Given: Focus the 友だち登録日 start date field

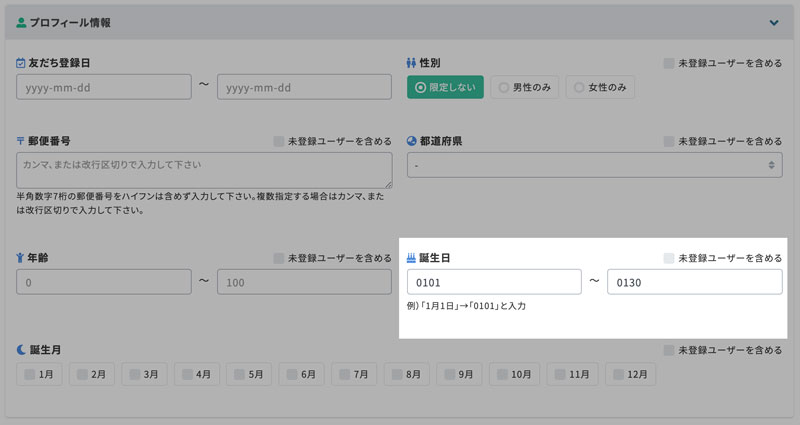Looking at the screenshot, I should tap(104, 87).
